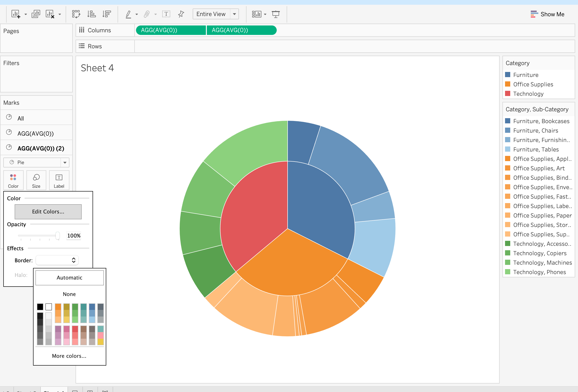Click More colors in border picker
The height and width of the screenshot is (392, 578).
[x=69, y=356]
